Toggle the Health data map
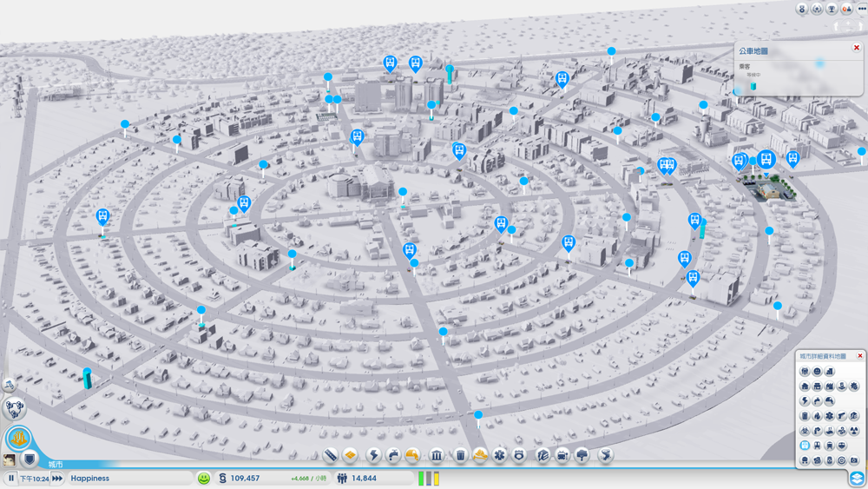Image resolution: width=868 pixels, height=489 pixels. (x=829, y=416)
